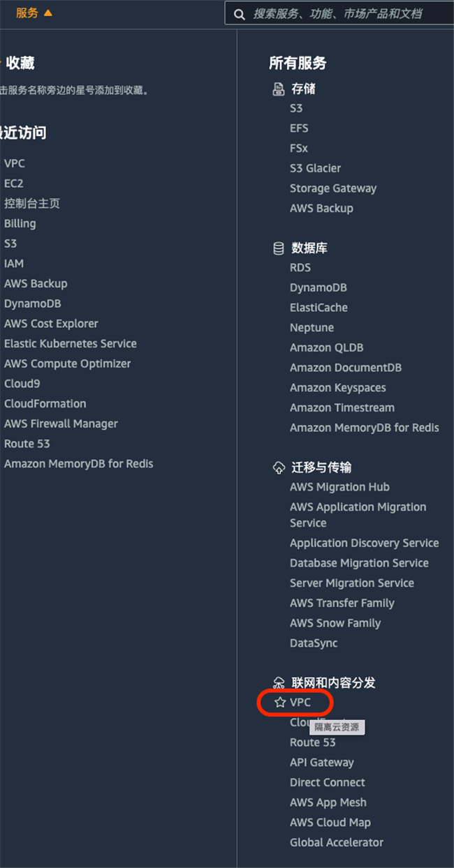Screen dimensions: 454x868
Task: Open DynamoDB in the database section
Action: (318, 287)
